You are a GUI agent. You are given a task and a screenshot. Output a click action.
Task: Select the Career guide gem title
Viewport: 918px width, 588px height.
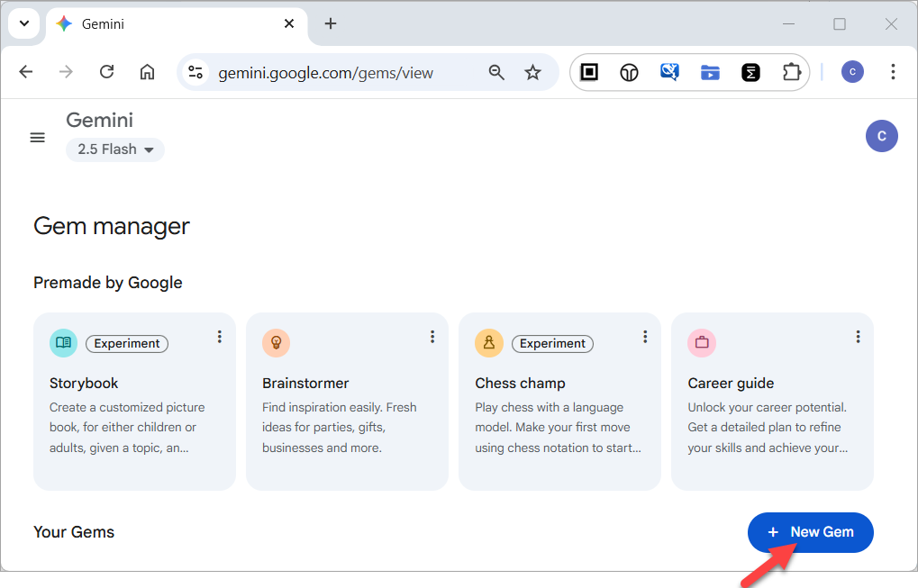[731, 384]
